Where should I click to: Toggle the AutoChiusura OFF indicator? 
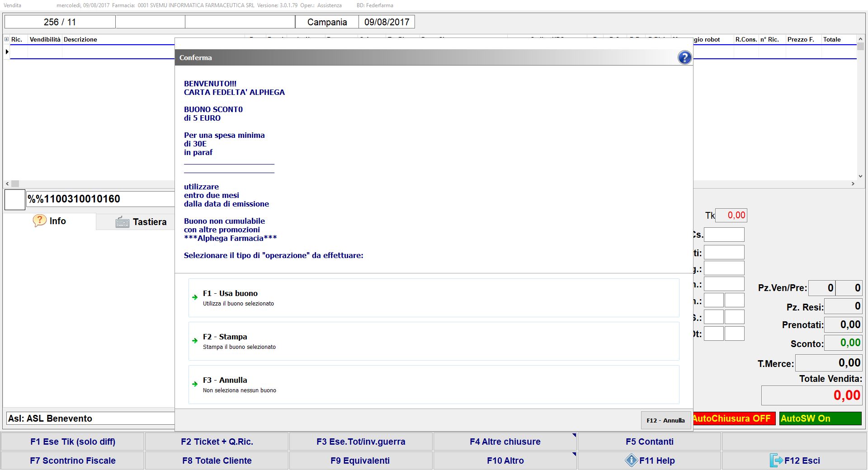[733, 418]
